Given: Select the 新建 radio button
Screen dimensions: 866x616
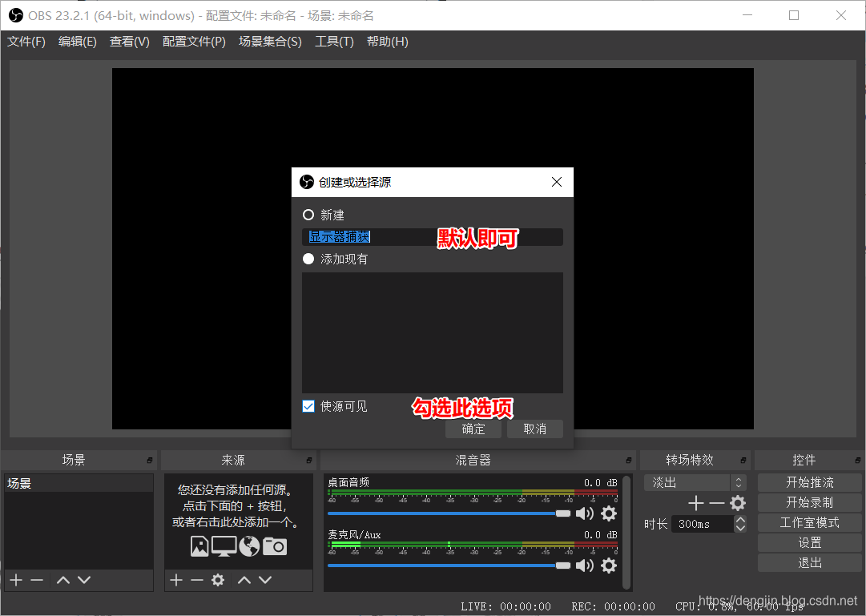Looking at the screenshot, I should (x=308, y=215).
